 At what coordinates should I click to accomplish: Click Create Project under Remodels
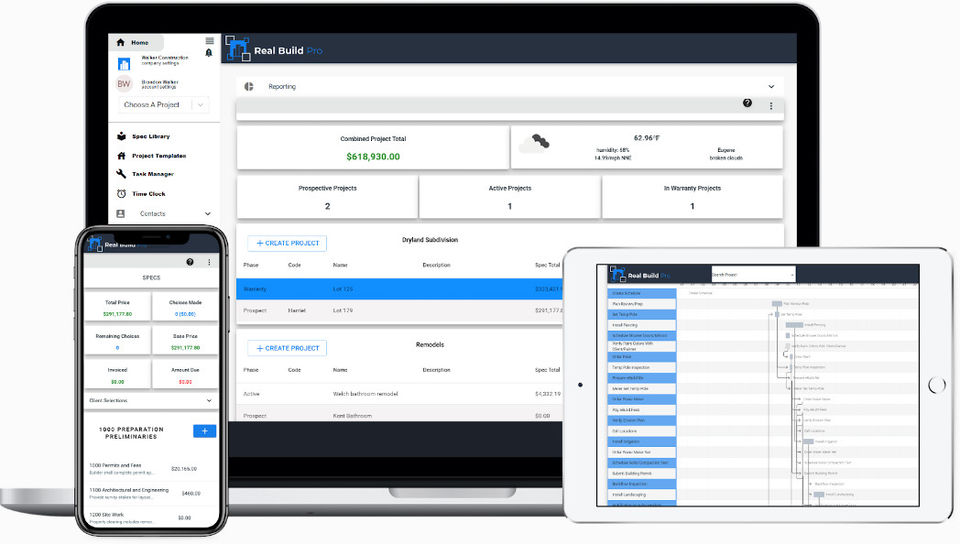click(x=287, y=348)
